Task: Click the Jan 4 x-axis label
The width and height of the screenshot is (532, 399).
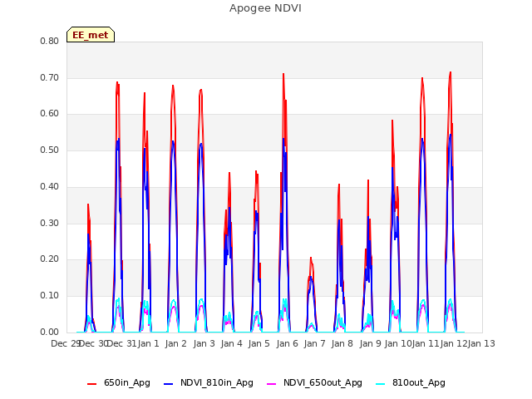Action: pyautogui.click(x=232, y=343)
